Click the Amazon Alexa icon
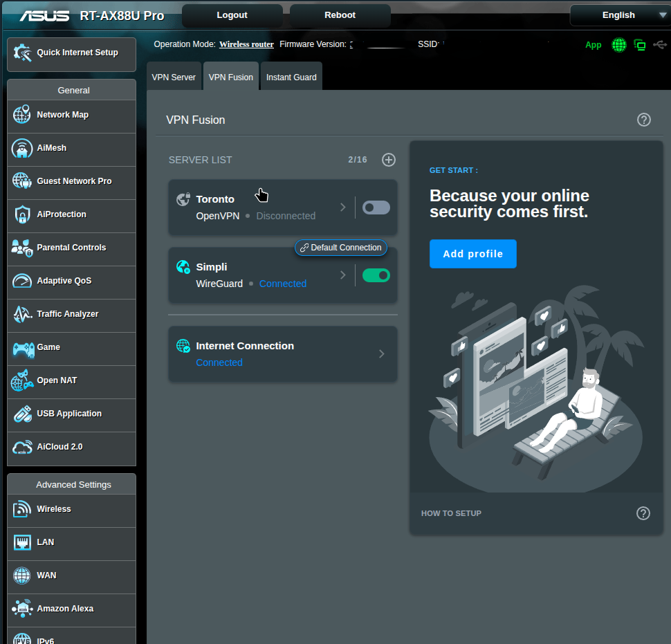 [x=22, y=609]
